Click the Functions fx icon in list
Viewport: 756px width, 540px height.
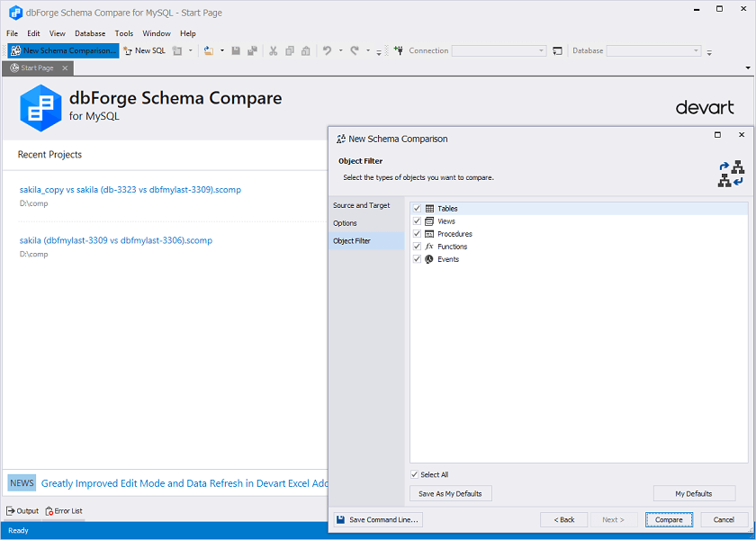(x=429, y=246)
